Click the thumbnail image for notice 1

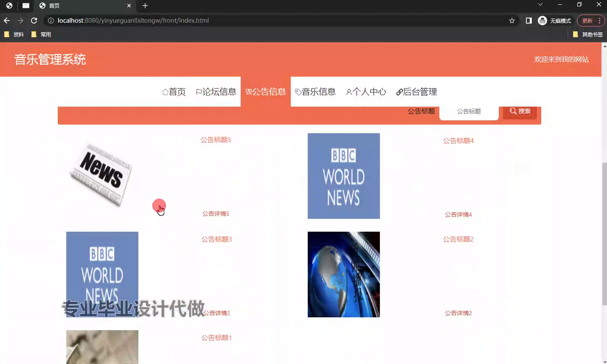tap(102, 347)
